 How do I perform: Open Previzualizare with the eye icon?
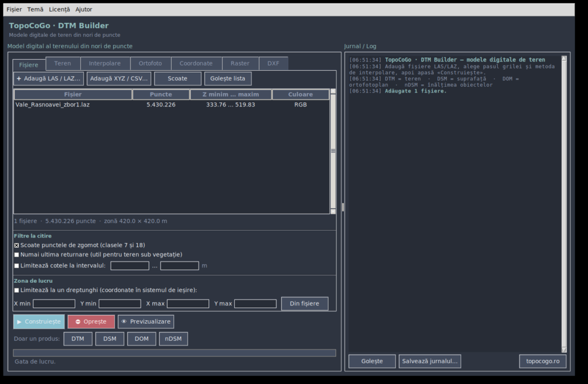tap(146, 322)
